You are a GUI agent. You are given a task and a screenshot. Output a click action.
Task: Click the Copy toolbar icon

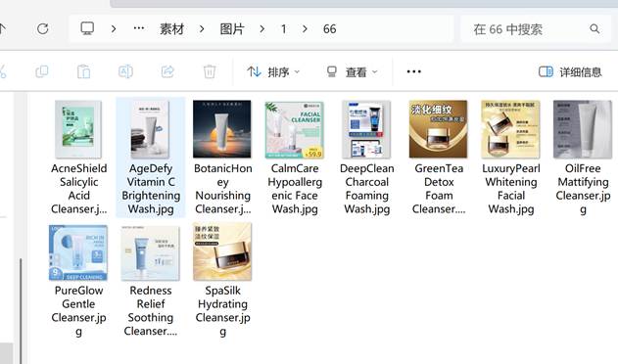coord(42,71)
